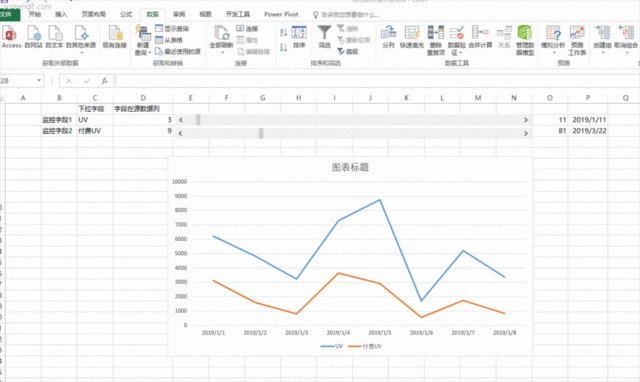Switch to the 页面布局 tab
This screenshot has height=382, width=640.
tap(93, 14)
